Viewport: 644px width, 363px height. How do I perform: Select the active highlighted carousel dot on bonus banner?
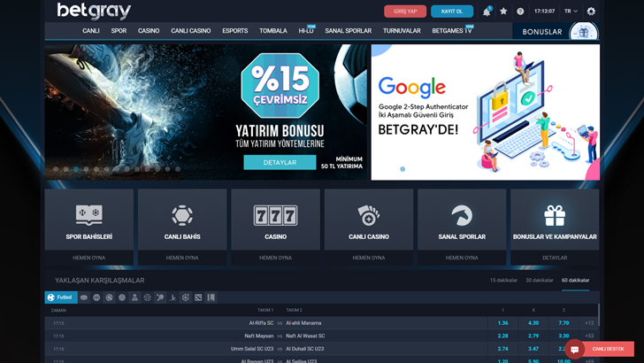coord(76,169)
